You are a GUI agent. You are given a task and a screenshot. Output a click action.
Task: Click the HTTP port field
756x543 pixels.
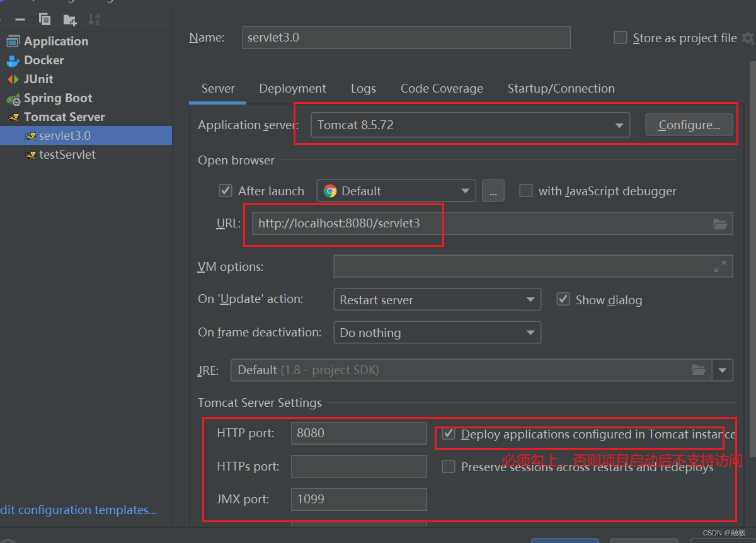[358, 433]
